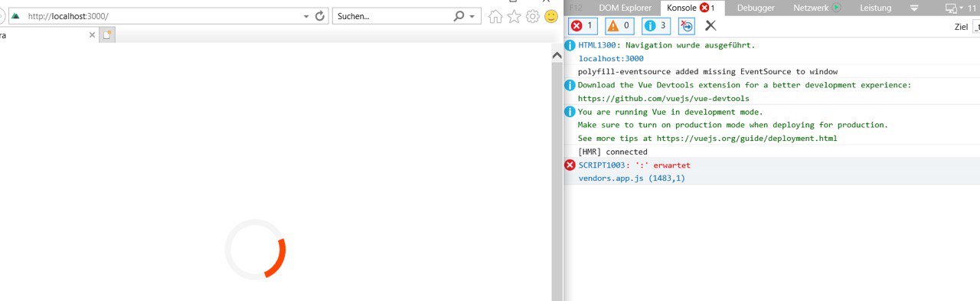
Task: Expand the search provider dropdown arrow
Action: point(472,16)
